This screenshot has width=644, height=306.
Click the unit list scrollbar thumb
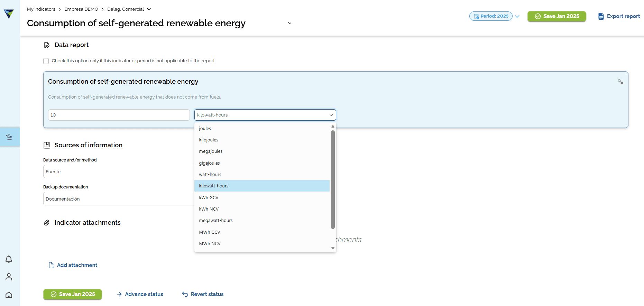[x=333, y=179]
